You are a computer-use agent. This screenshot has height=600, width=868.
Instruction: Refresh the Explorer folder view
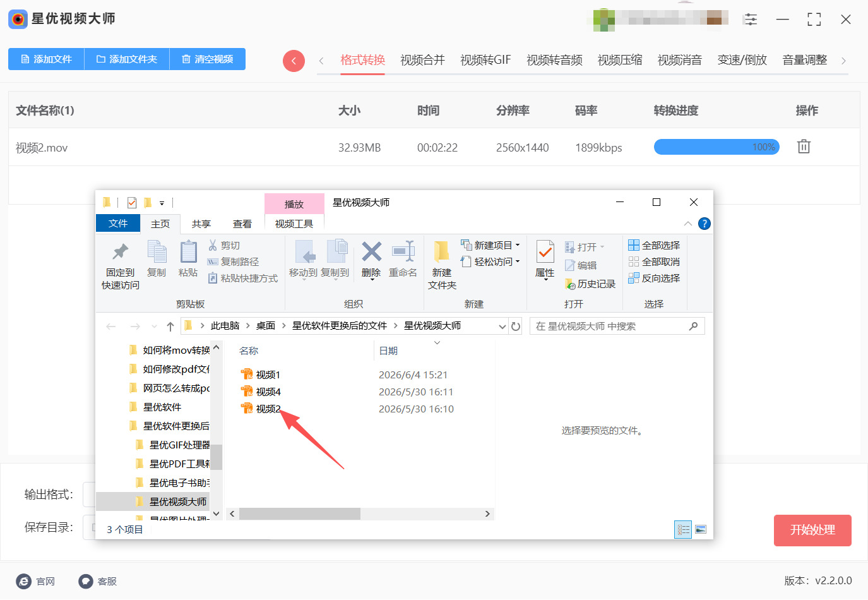(x=516, y=326)
